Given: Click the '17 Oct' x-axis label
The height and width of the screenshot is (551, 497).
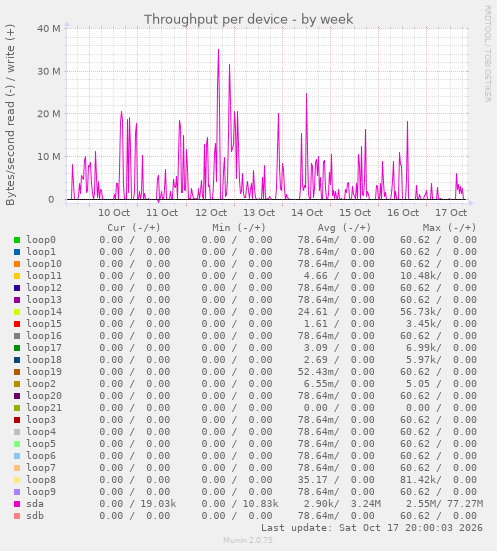Looking at the screenshot, I should coord(451,213).
